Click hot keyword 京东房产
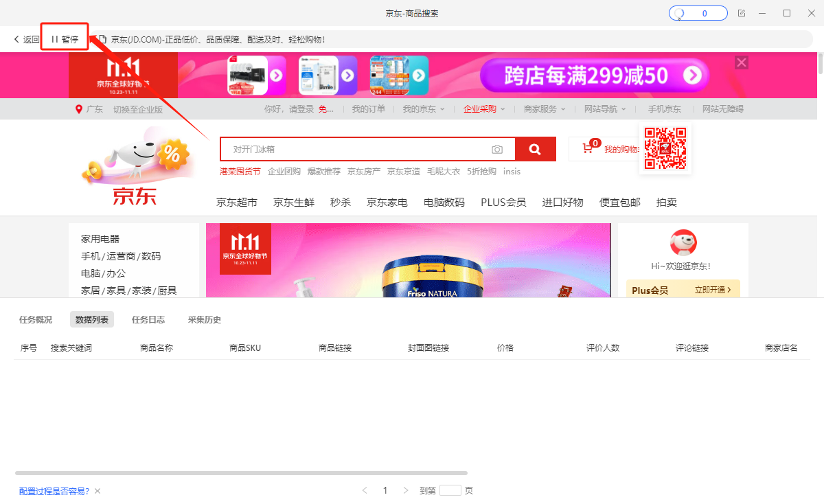This screenshot has width=824, height=504. tap(364, 172)
